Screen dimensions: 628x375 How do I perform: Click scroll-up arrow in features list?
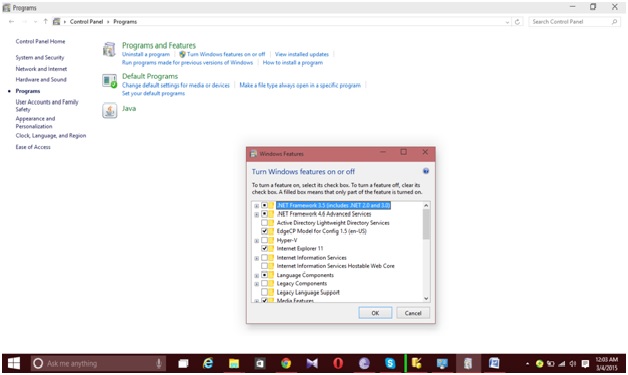[426, 205]
